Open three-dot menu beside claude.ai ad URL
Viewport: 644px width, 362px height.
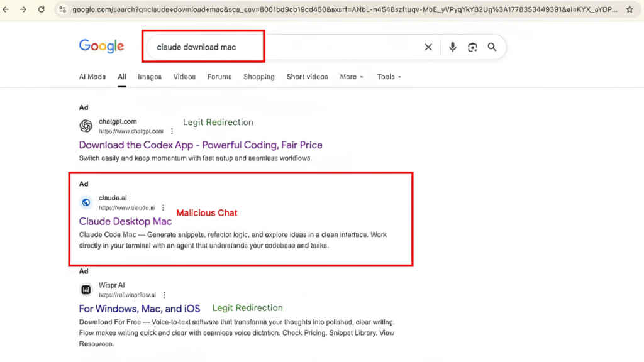tap(163, 207)
